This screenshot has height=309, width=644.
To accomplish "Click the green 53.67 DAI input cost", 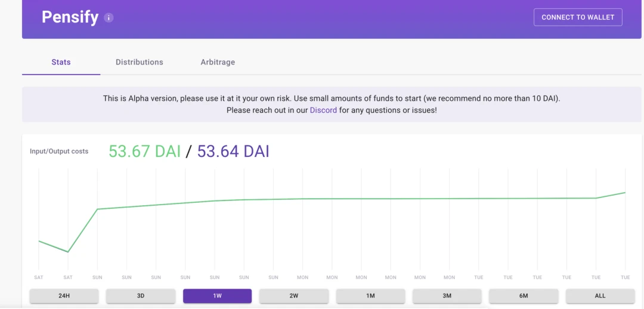I will 144,151.
